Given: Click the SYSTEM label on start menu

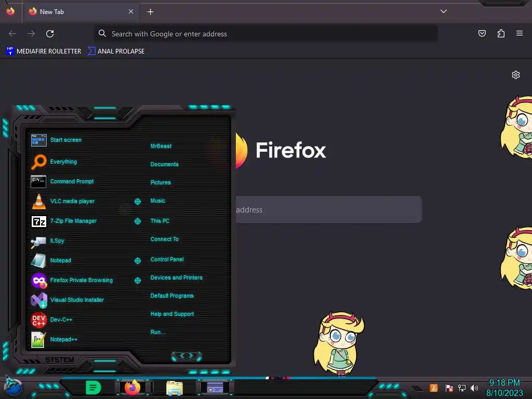Looking at the screenshot, I should [x=60, y=360].
